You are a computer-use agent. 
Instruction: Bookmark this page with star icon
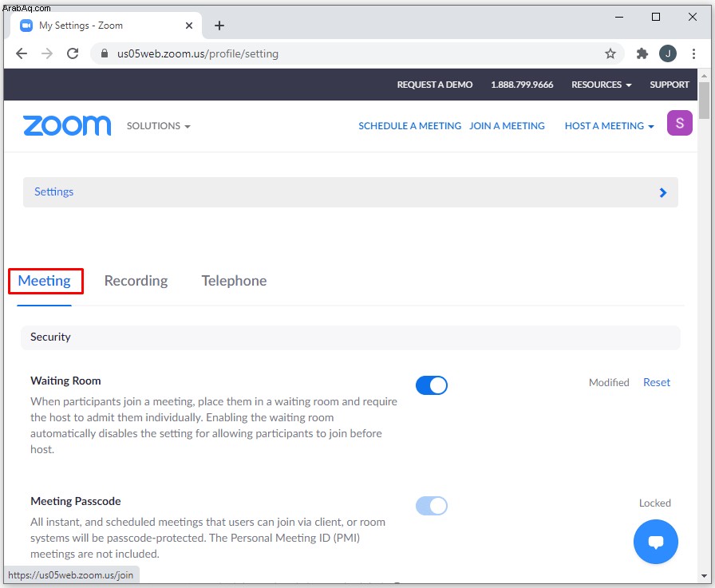tap(610, 53)
